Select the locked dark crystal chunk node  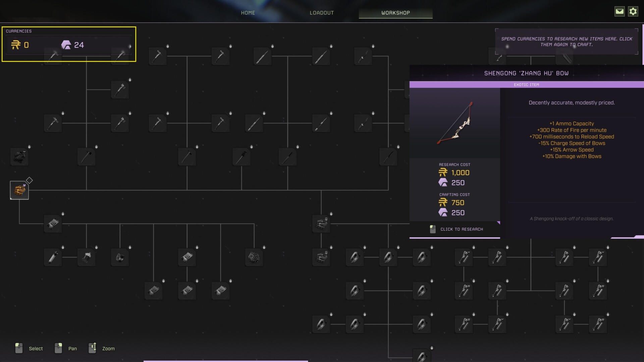click(120, 257)
